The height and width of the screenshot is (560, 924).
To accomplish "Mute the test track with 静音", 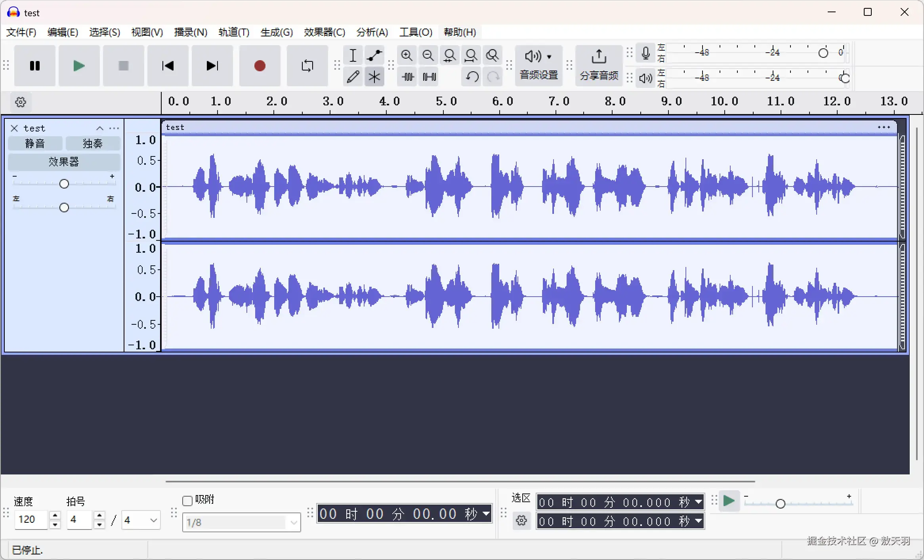I will pyautogui.click(x=35, y=143).
